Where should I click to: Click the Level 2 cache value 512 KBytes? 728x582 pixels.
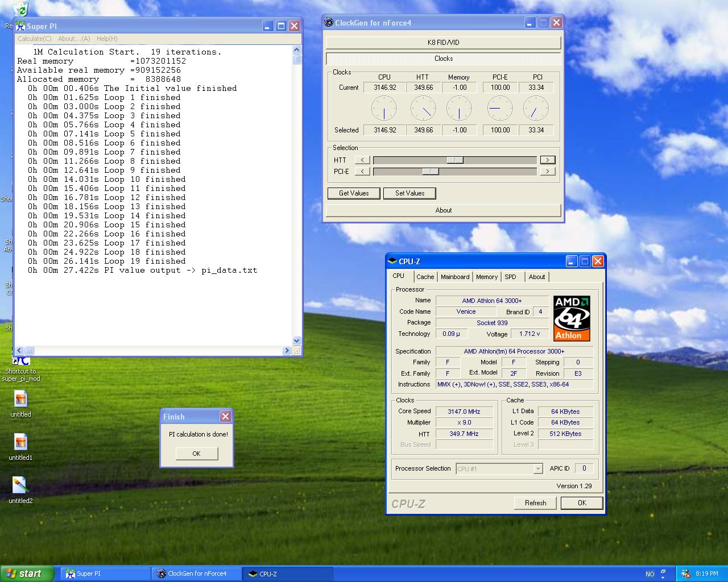pyautogui.click(x=565, y=434)
